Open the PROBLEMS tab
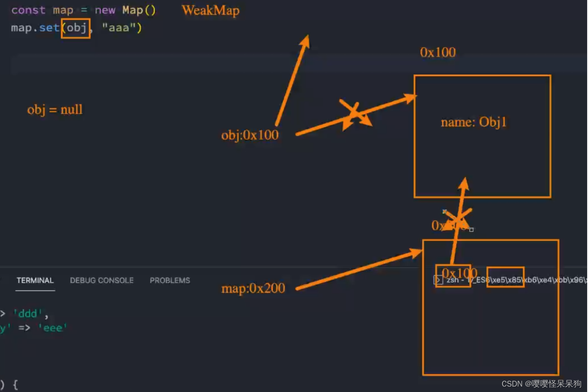Screen dimensions: 588x392 (170, 280)
